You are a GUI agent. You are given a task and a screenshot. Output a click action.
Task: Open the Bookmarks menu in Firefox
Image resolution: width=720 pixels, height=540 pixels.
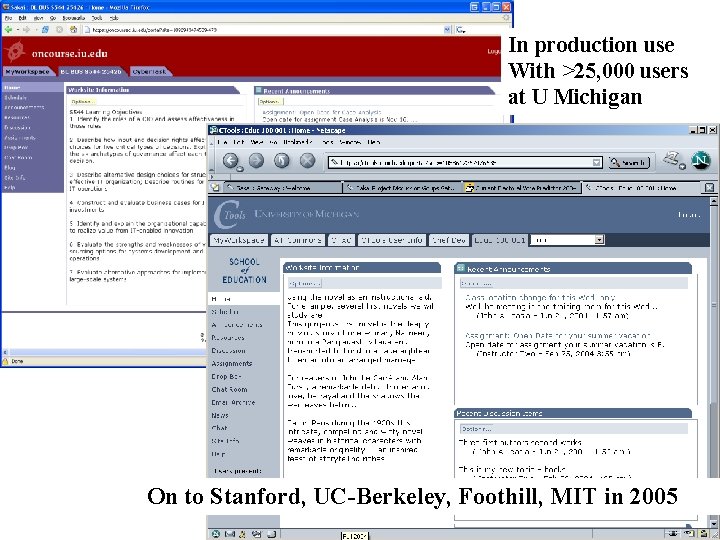[x=73, y=18]
